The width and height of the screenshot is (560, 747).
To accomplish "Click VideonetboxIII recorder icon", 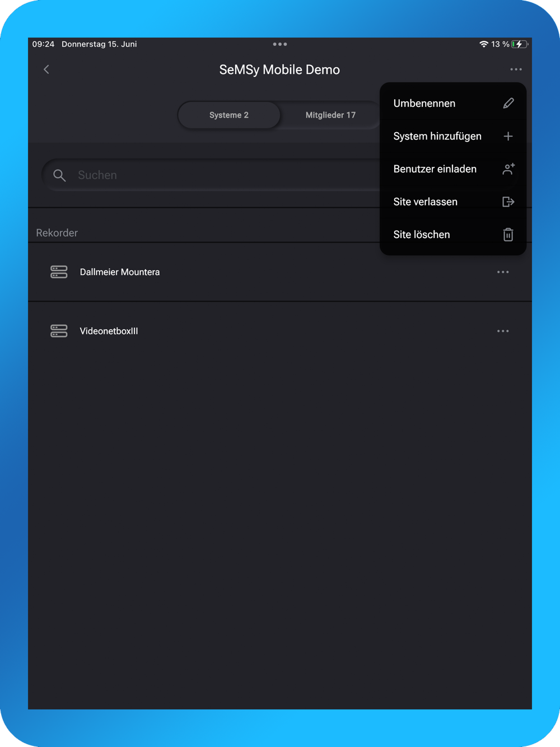I will pos(59,331).
